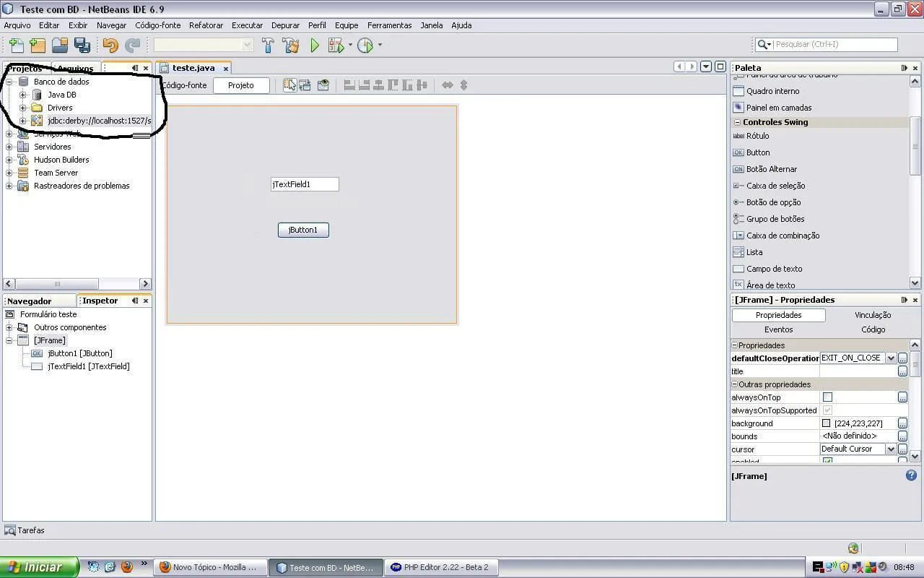Select jTextField1 [JTextField] in the Inspector

tap(88, 366)
